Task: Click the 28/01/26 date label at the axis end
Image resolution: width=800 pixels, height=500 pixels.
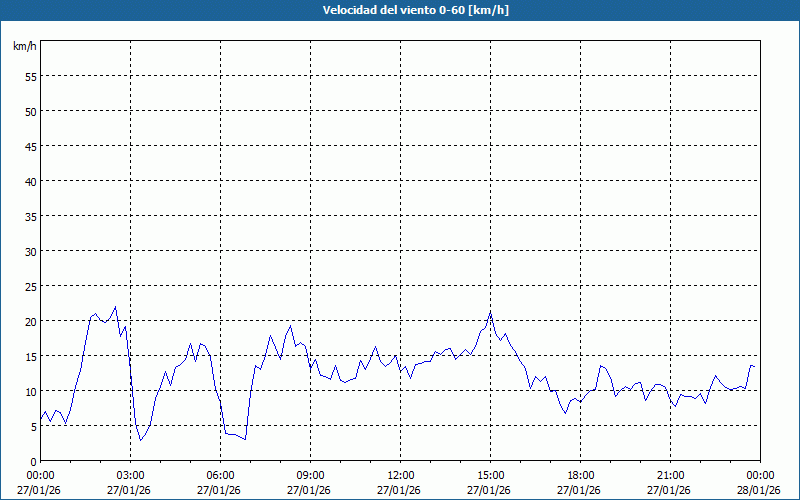Action: pyautogui.click(x=759, y=489)
